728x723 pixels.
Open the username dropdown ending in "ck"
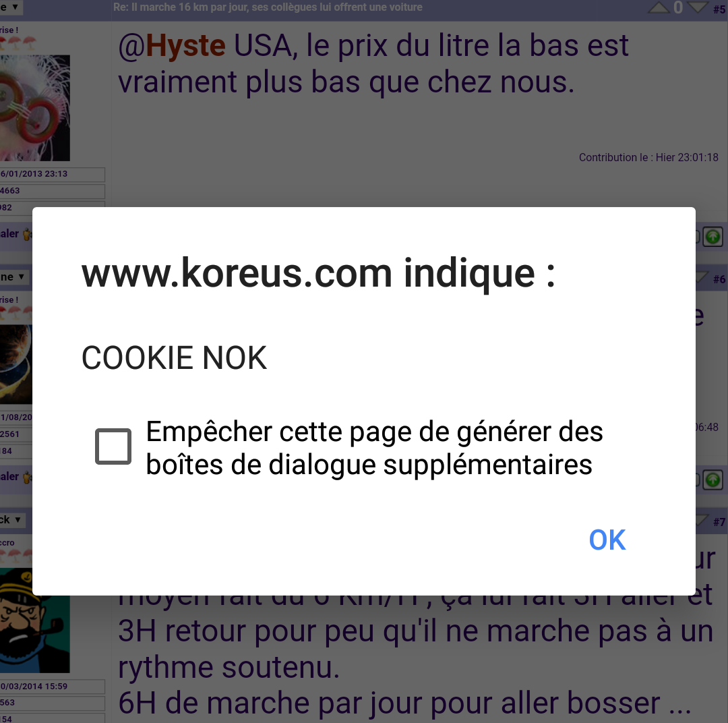[11, 520]
